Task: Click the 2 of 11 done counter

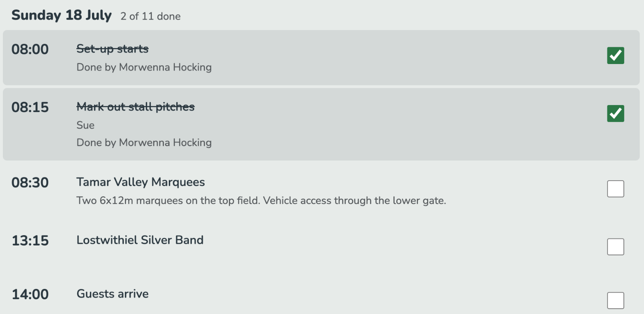Action: [150, 16]
